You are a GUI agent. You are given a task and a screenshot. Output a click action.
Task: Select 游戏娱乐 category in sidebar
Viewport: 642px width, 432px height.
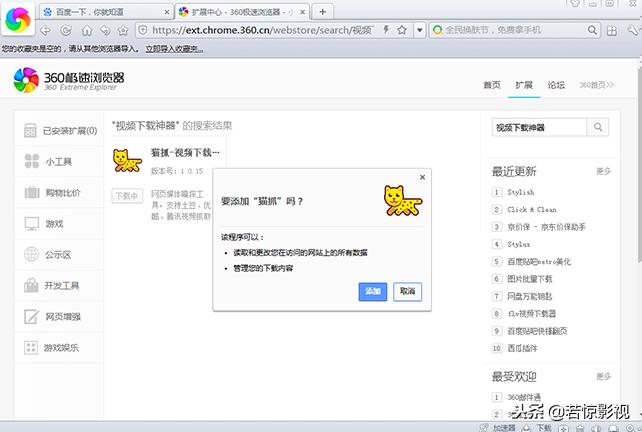tap(60, 348)
